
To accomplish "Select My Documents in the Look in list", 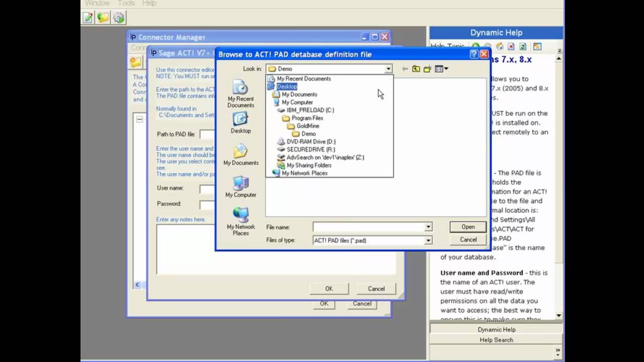I will point(299,95).
